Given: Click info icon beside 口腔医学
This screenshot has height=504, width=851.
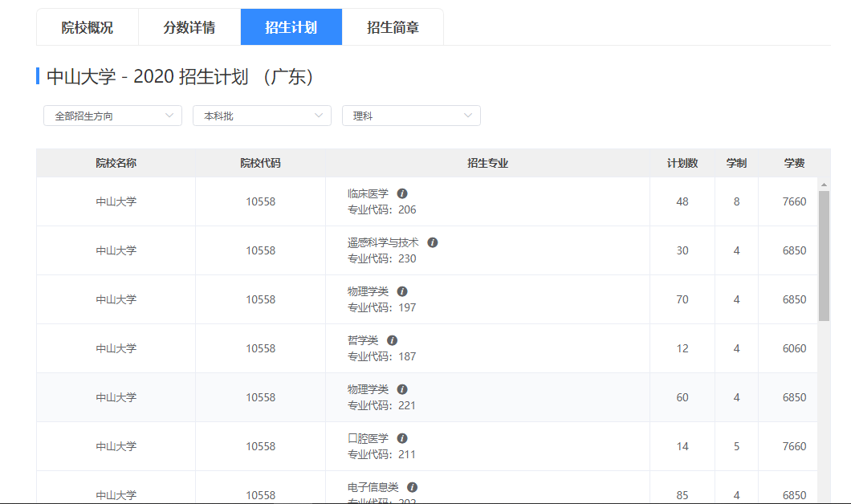Looking at the screenshot, I should click(x=402, y=437).
